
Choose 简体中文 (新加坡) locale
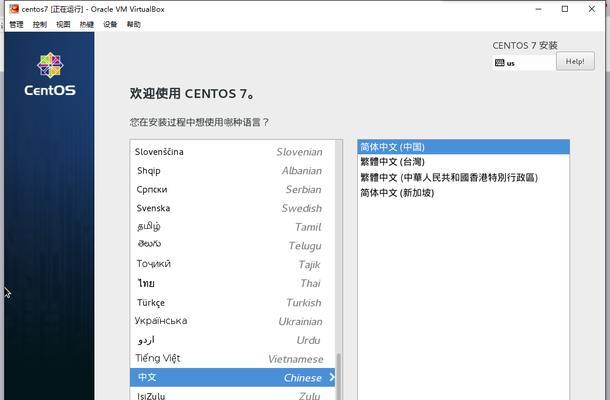click(x=463, y=193)
